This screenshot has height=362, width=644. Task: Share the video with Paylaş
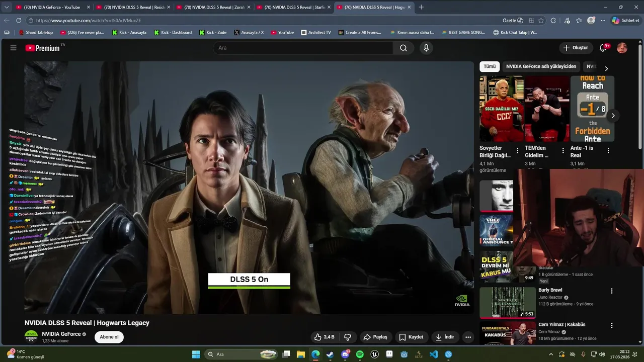coord(375,337)
